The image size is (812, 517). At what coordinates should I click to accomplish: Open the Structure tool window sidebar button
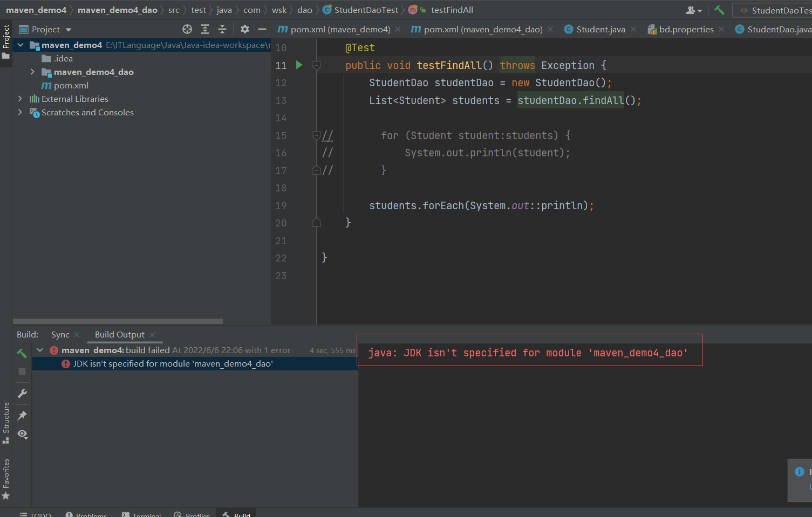pos(6,423)
